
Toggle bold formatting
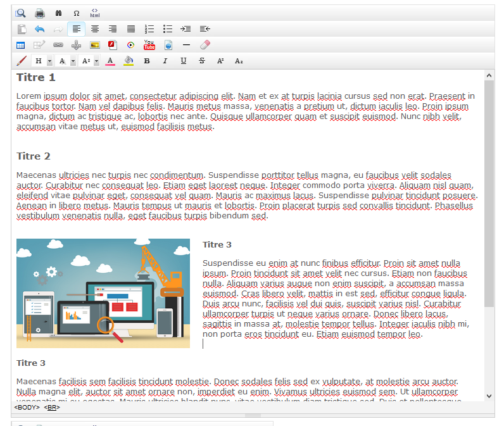(147, 61)
